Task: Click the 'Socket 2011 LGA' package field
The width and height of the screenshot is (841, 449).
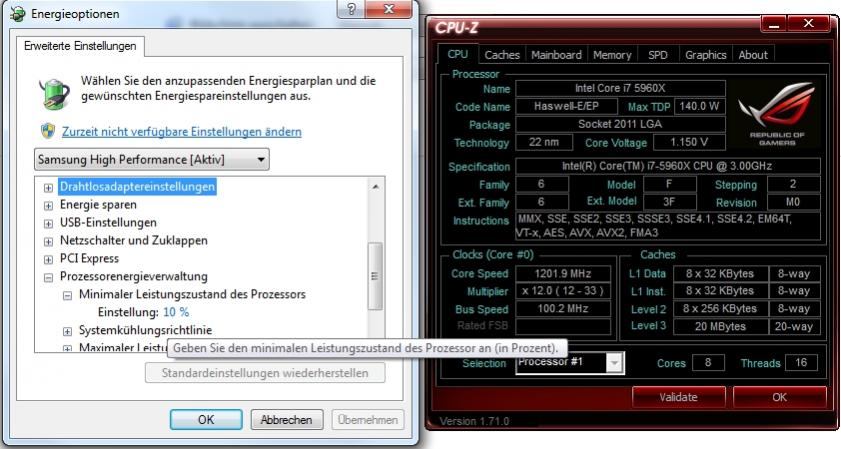Action: [x=621, y=124]
